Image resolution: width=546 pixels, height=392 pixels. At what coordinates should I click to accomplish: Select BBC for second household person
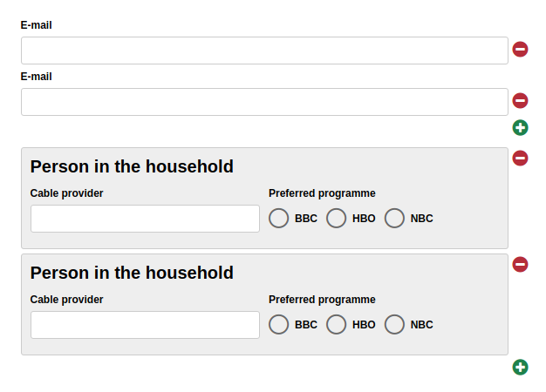point(279,325)
